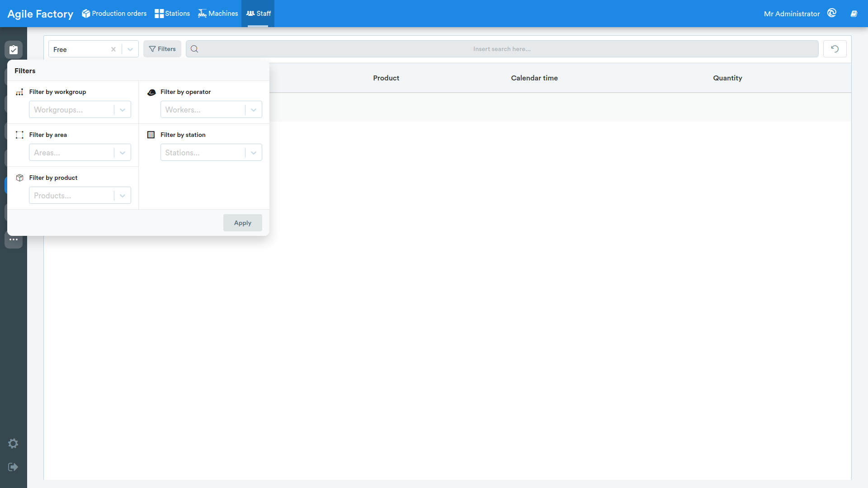Click Mr Administrator user name
This screenshot has width=868, height=488.
click(x=792, y=14)
